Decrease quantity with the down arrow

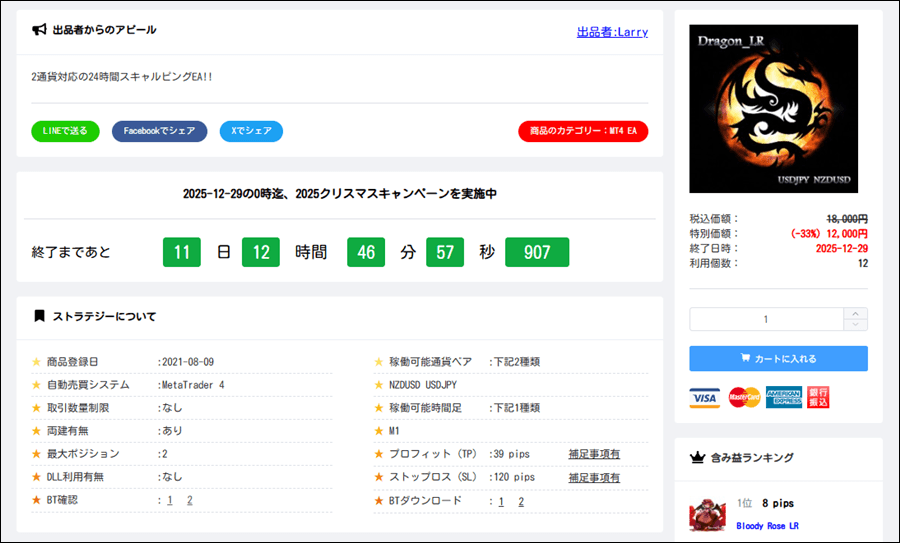[x=856, y=325]
